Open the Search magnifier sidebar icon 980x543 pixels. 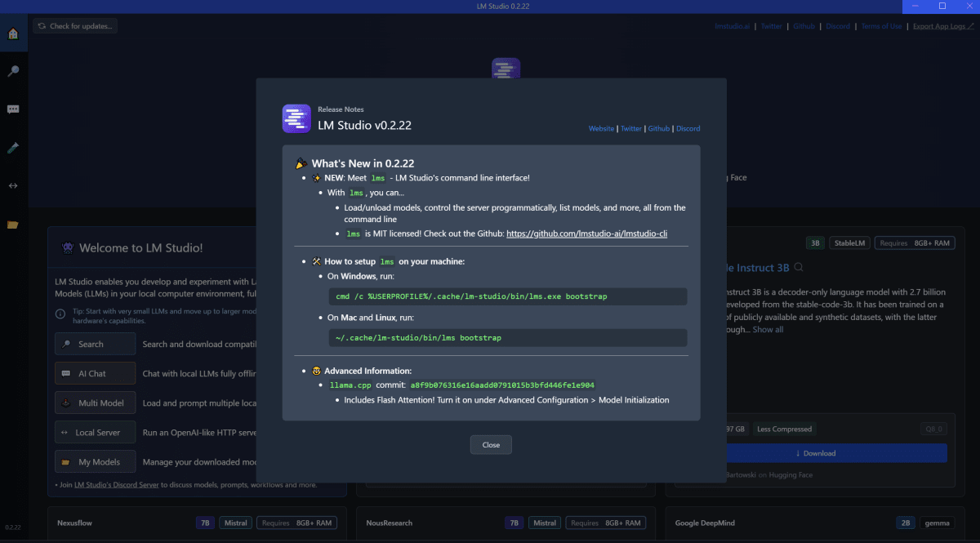pyautogui.click(x=13, y=72)
